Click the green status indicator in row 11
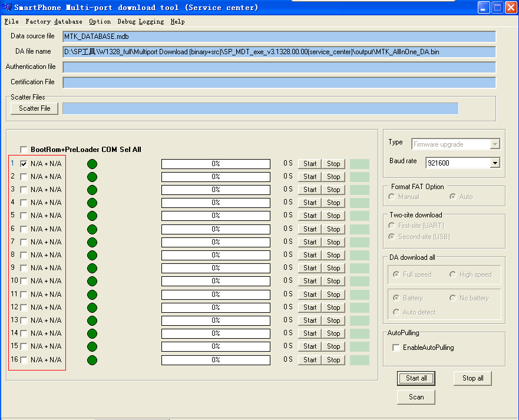This screenshot has width=519, height=420. [x=92, y=295]
